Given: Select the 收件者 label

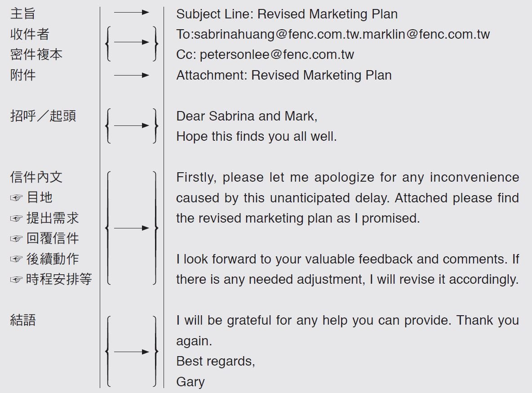Looking at the screenshot, I should (30, 34).
